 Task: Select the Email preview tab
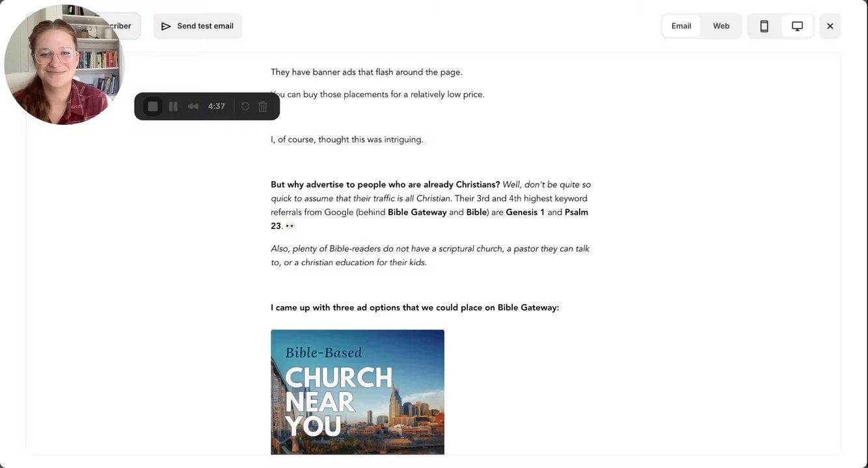point(681,26)
